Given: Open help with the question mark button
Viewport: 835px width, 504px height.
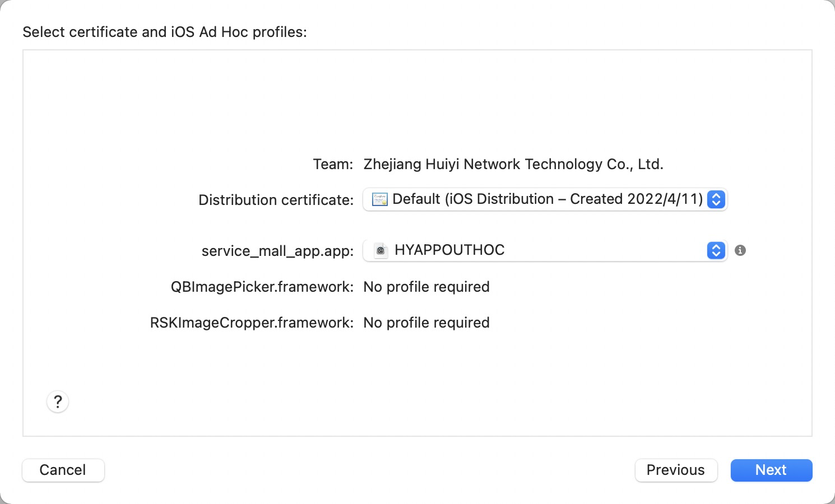Looking at the screenshot, I should [58, 402].
